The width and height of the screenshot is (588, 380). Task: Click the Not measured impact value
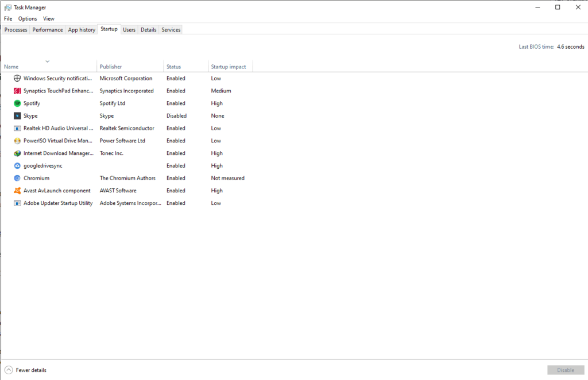click(x=227, y=178)
